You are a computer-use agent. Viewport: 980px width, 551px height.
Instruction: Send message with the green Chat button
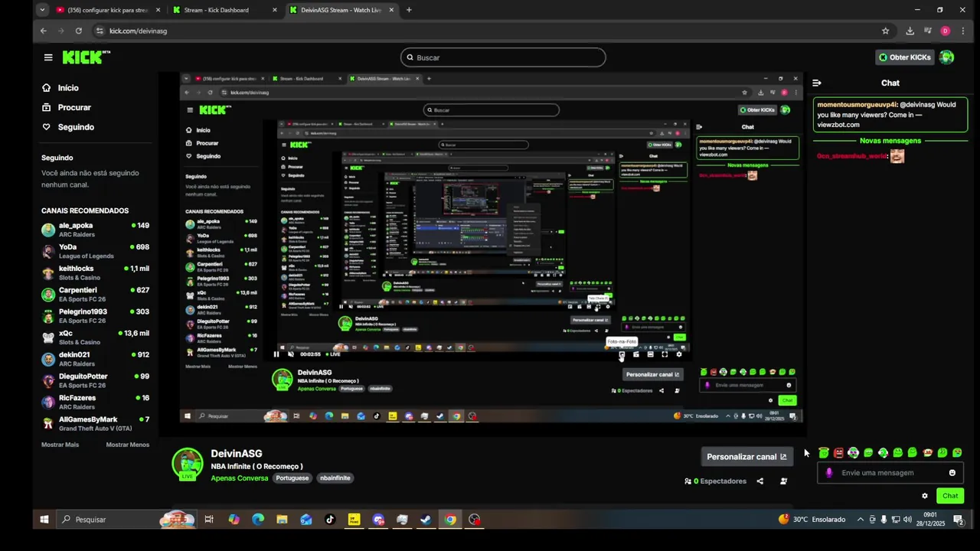point(950,496)
